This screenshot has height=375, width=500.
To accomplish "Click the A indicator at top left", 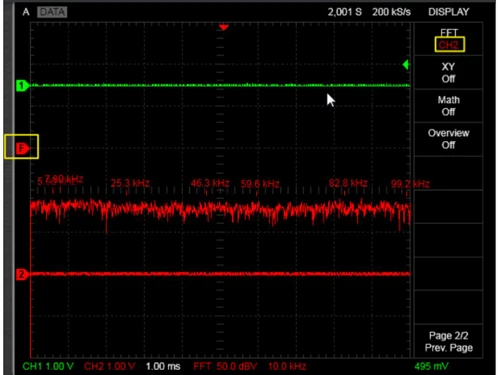I will pyautogui.click(x=26, y=12).
